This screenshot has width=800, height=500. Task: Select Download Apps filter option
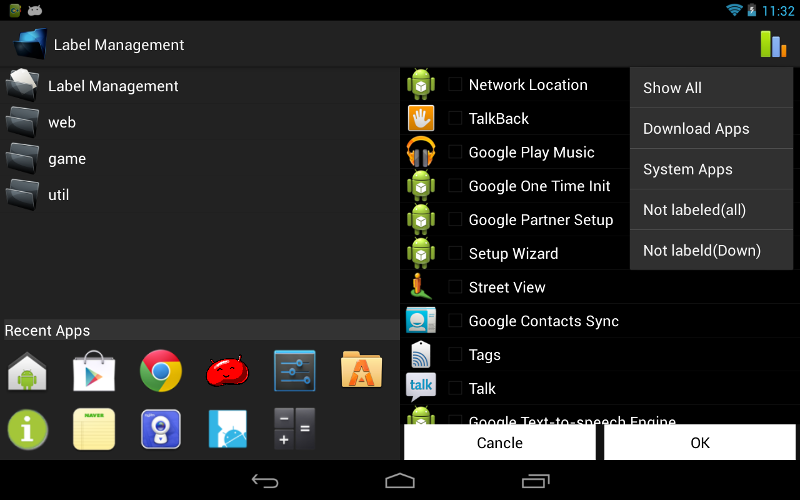(x=711, y=128)
